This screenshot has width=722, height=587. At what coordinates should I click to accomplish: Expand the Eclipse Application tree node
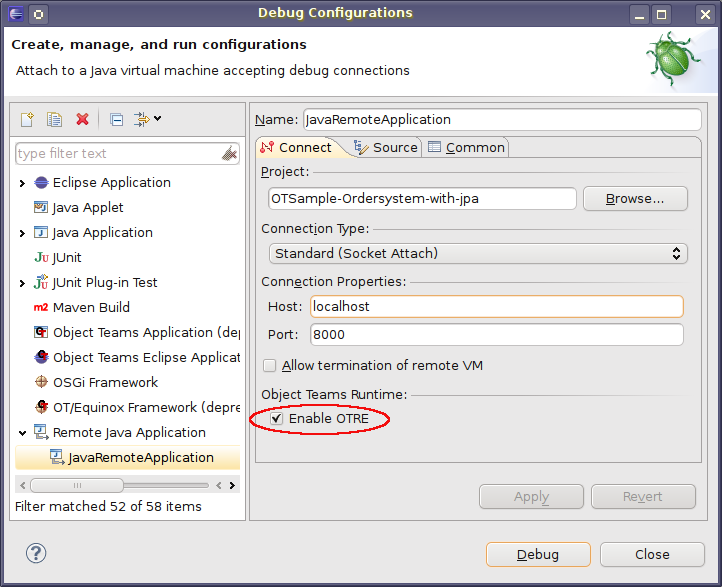[x=22, y=183]
